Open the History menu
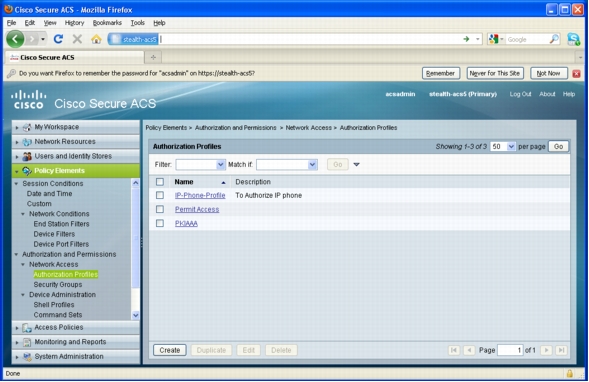This screenshot has width=589, height=382. pyautogui.click(x=74, y=23)
